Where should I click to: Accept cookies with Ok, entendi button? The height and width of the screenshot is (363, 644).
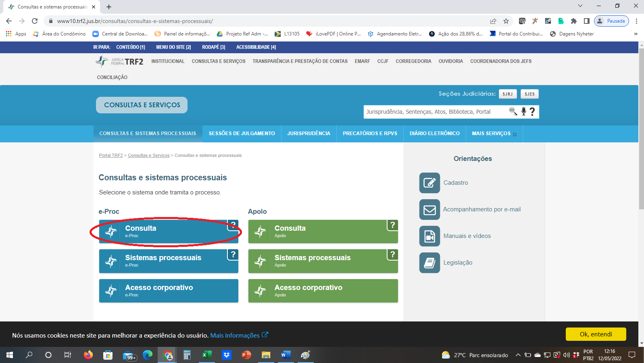pyautogui.click(x=596, y=334)
